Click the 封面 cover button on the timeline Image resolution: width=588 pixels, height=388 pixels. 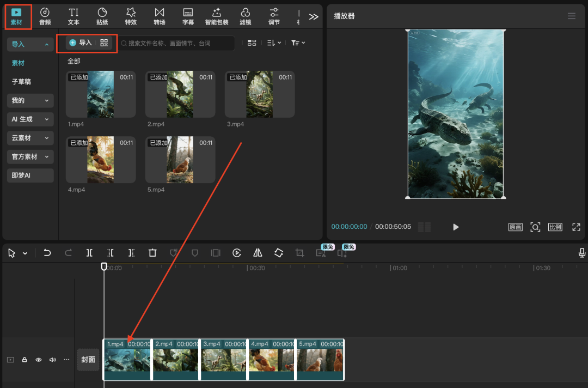88,360
